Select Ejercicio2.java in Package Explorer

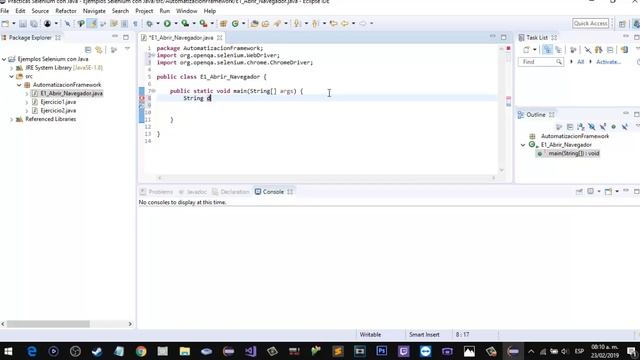[x=58, y=111]
